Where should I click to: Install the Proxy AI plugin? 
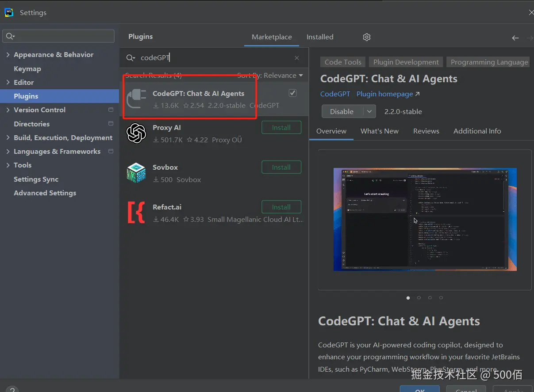[x=281, y=127]
